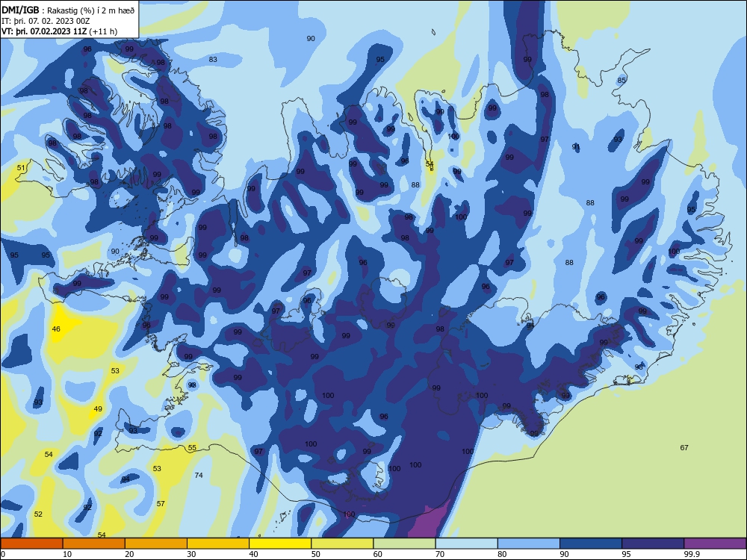747x560 pixels.
Task: Click the orange 10–20 legend swatch
Action: click(x=94, y=544)
